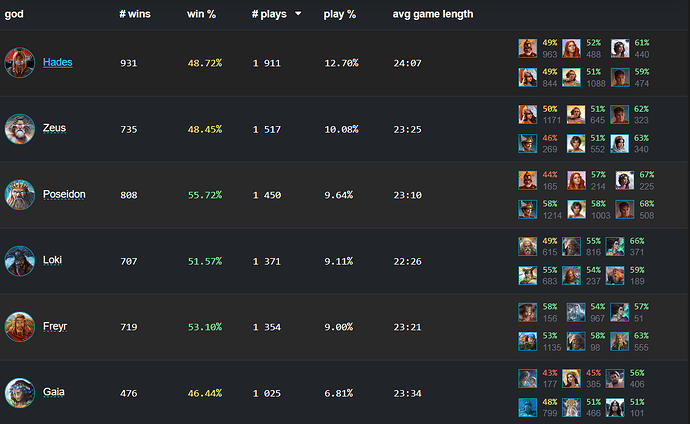Image resolution: width=690 pixels, height=424 pixels.
Task: Click the Zeus god portrait icon
Action: pos(19,129)
